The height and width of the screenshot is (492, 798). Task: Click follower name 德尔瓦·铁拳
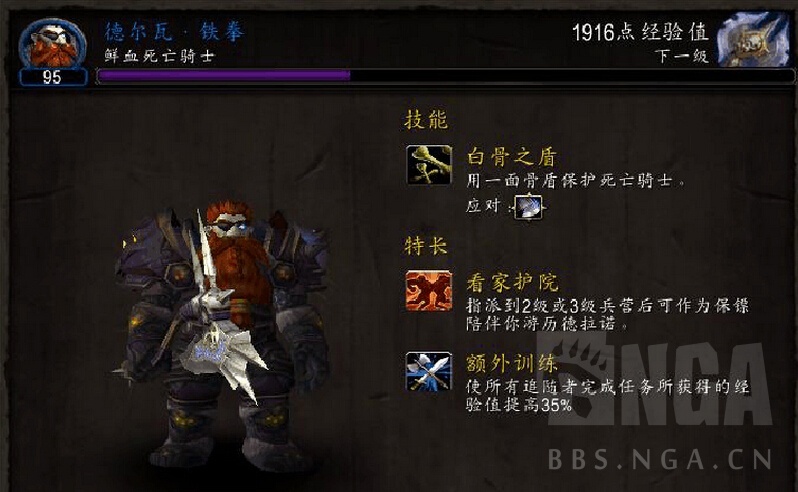(x=175, y=32)
